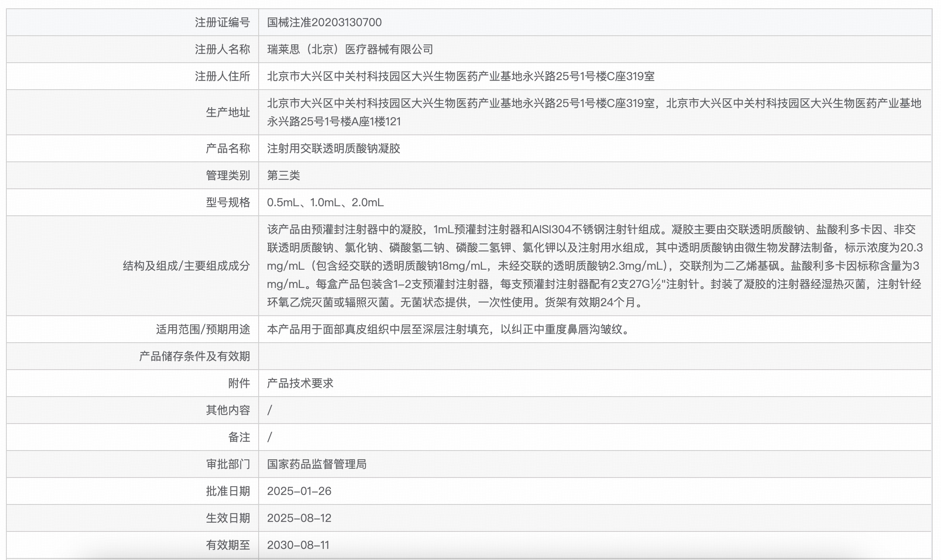
Task: Click the effective date 2025-08-12
Action: pos(300,518)
